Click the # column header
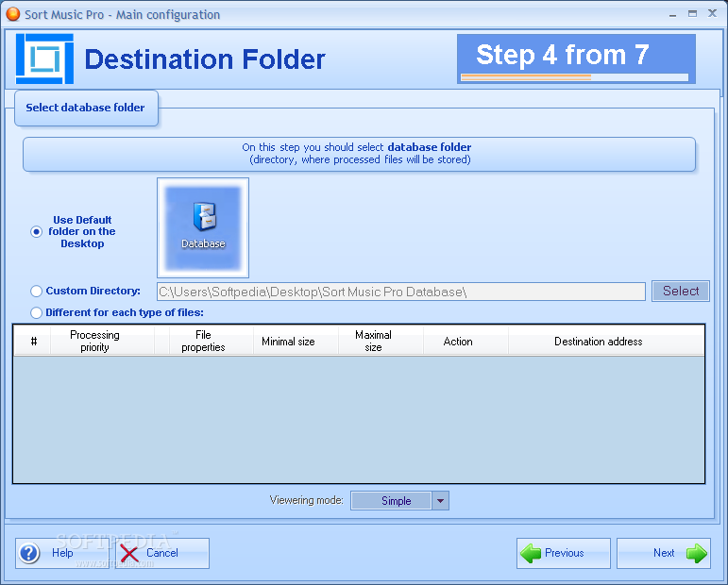 33,341
